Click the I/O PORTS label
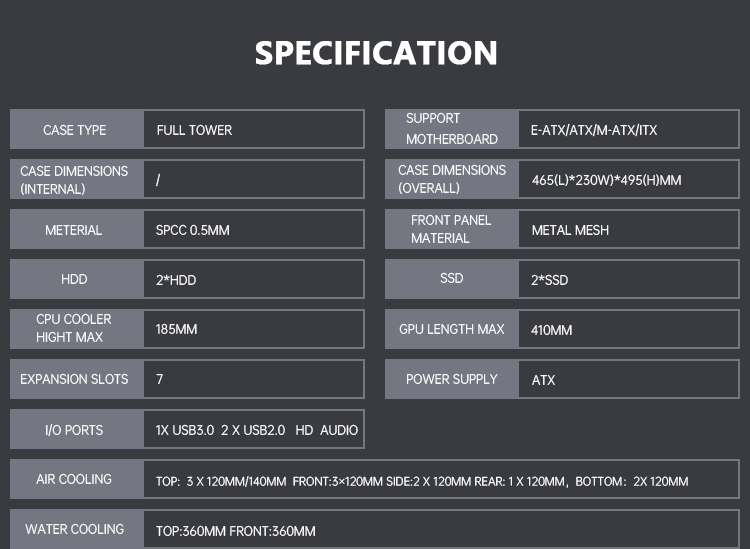The image size is (750, 549). [x=75, y=430]
